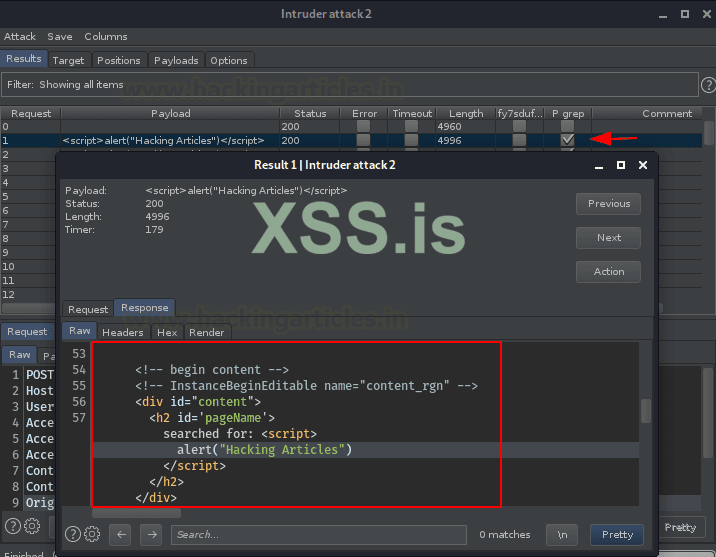Screen dimensions: 716x557
Task: Select the Raw view tab in Result 1
Action: click(79, 331)
